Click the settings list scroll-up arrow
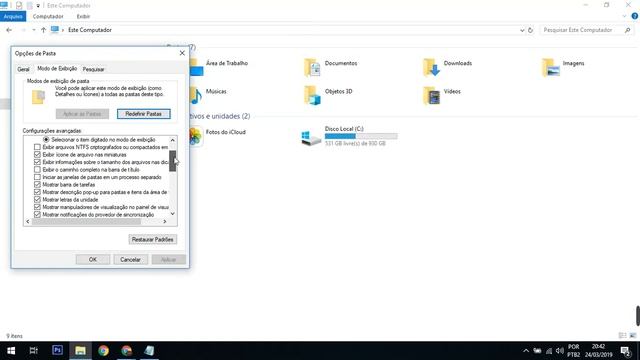Image resolution: width=640 pixels, height=360 pixels. pyautogui.click(x=173, y=140)
